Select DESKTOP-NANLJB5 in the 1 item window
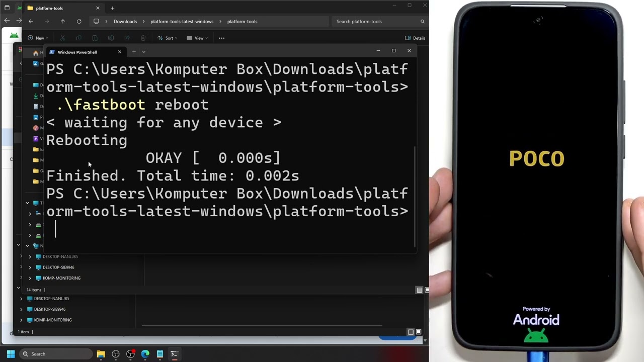Viewport: 644px width, 362px height. (x=51, y=299)
